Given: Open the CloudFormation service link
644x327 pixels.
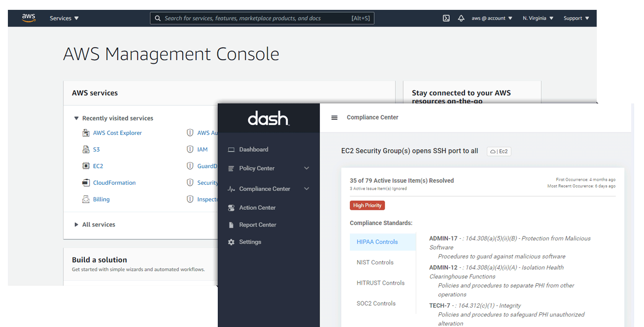Looking at the screenshot, I should tap(114, 183).
